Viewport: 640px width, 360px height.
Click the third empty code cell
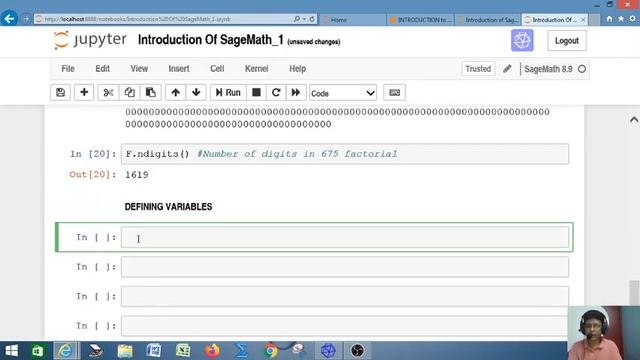click(x=344, y=296)
